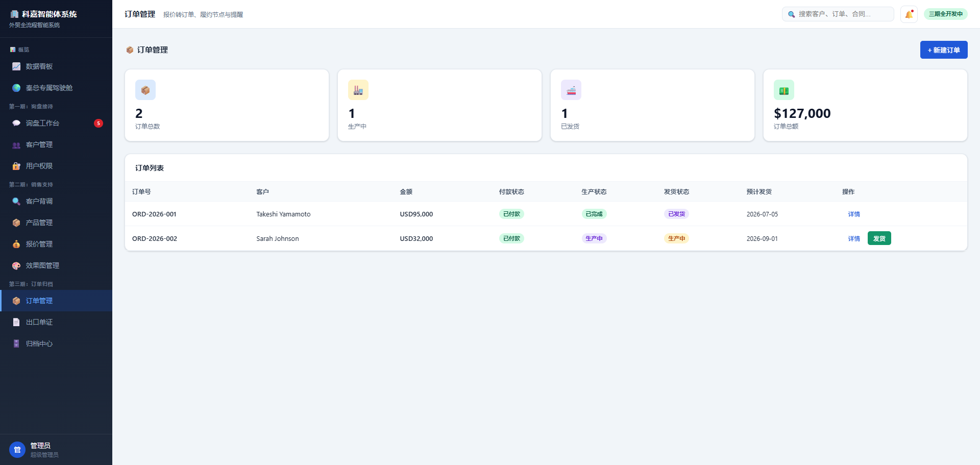This screenshot has height=465, width=980.
Task: Click the 客户管理 people icon
Action: pos(16,144)
